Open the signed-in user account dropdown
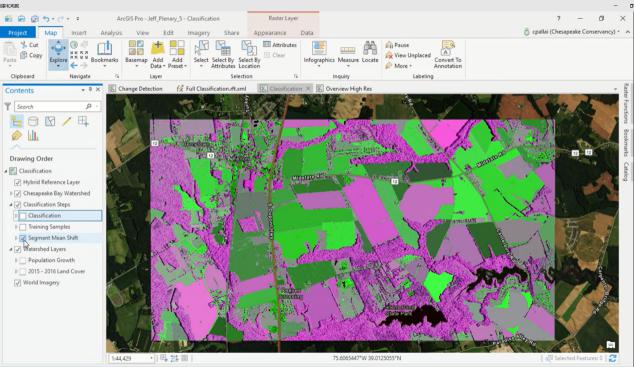This screenshot has height=367, width=634. (x=571, y=32)
